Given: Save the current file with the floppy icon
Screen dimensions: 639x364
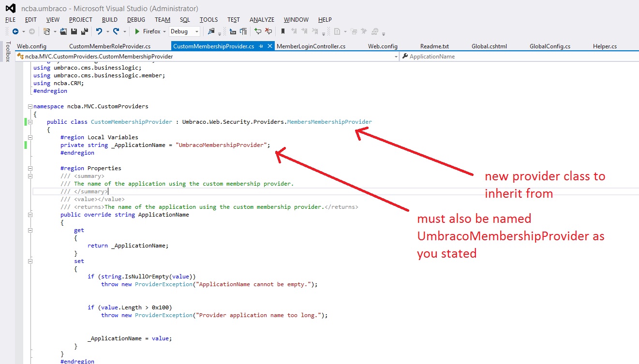Looking at the screenshot, I should [x=74, y=31].
